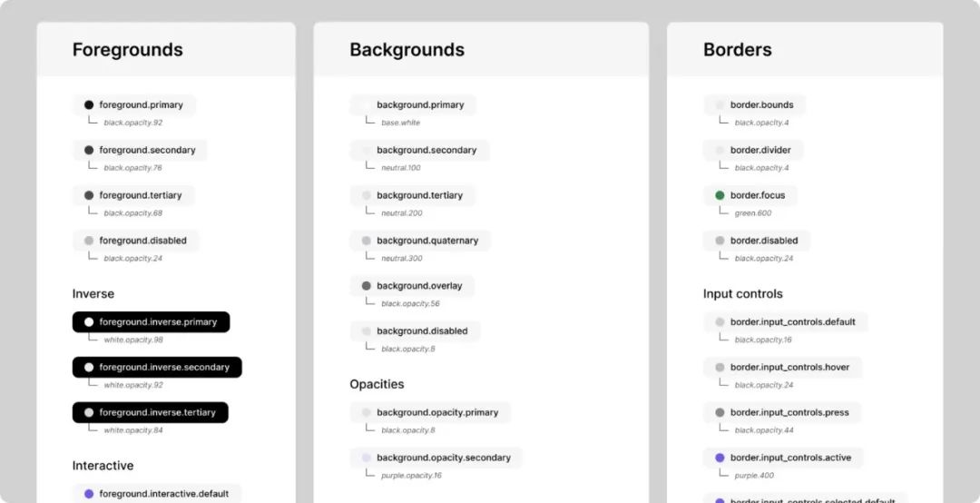This screenshot has height=503, width=980.
Task: Click light gray dot of foreground.disabled
Action: [x=89, y=241]
